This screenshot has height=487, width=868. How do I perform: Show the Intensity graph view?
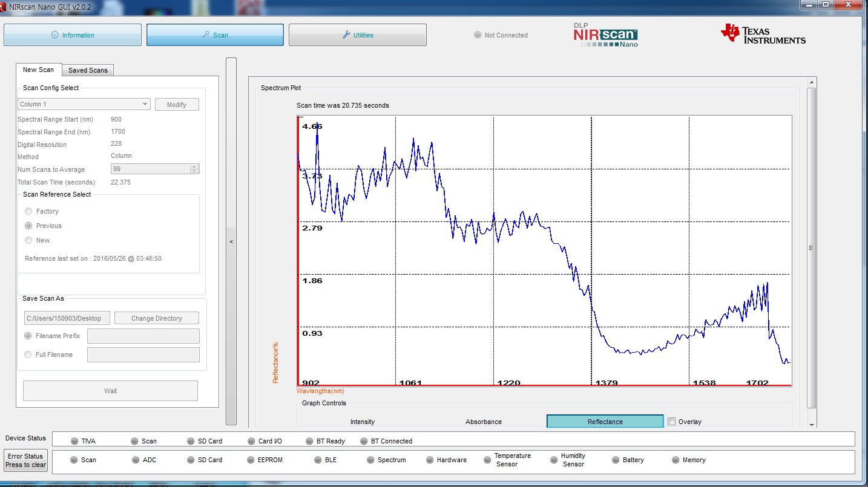pyautogui.click(x=363, y=422)
